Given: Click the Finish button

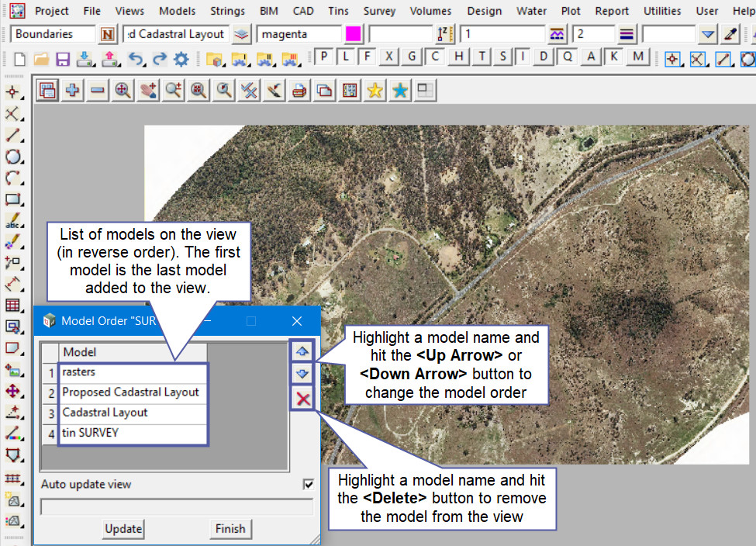Looking at the screenshot, I should (x=230, y=529).
